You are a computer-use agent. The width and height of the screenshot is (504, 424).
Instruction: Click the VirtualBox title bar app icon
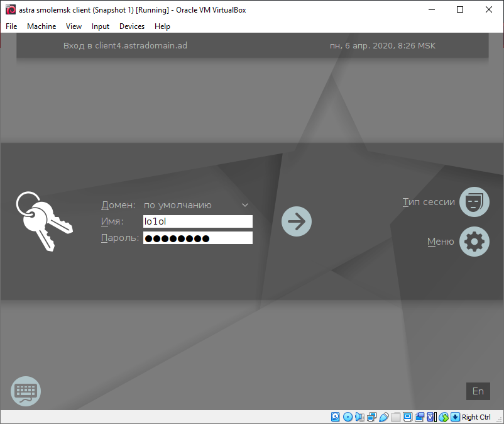(x=11, y=9)
